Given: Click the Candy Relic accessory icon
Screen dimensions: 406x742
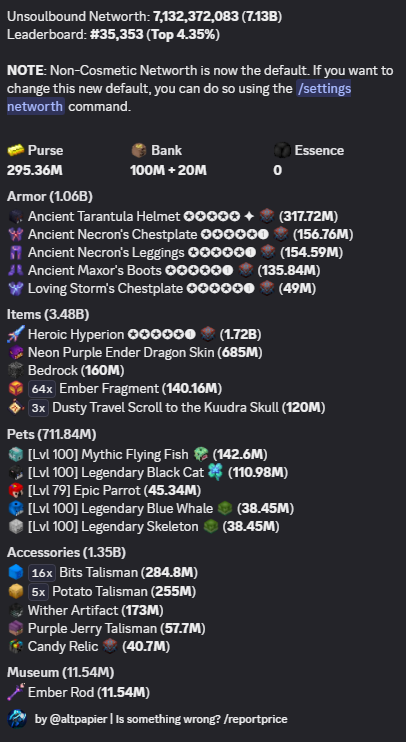Looking at the screenshot, I should 16,646.
